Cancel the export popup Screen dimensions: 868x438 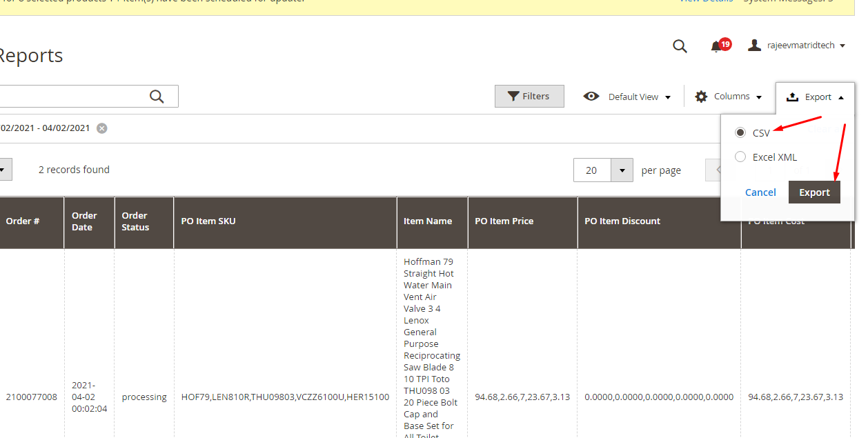(x=760, y=192)
